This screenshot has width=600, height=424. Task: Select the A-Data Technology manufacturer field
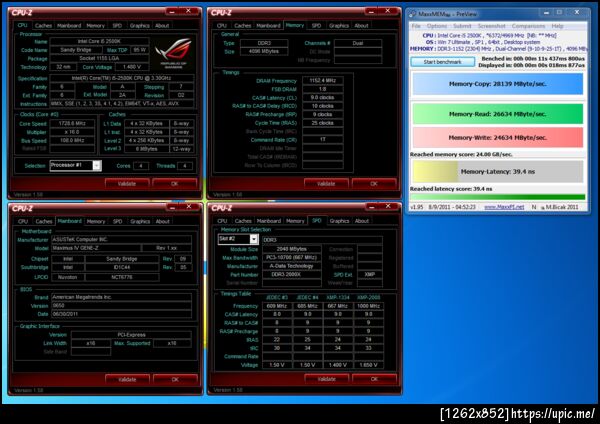coord(292,266)
